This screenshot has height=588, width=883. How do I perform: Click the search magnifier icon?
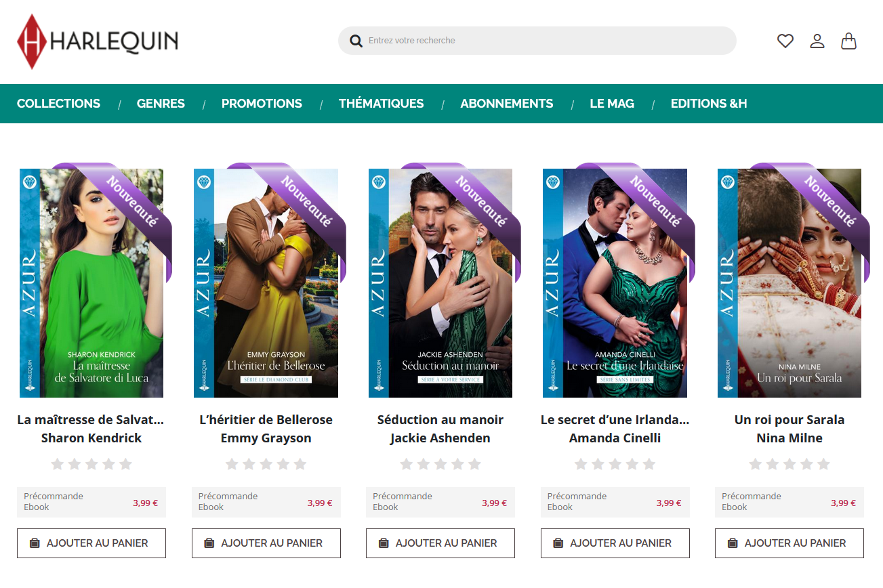point(356,41)
